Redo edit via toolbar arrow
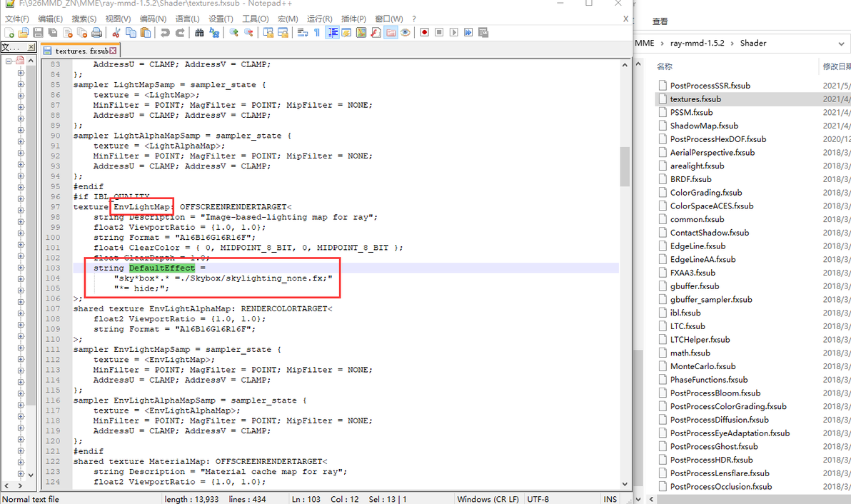 click(x=180, y=33)
